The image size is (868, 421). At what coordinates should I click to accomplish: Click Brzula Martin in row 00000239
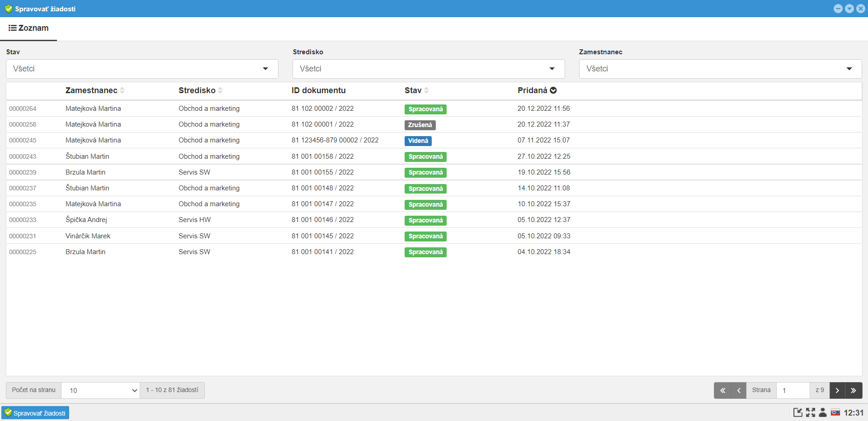click(x=85, y=172)
